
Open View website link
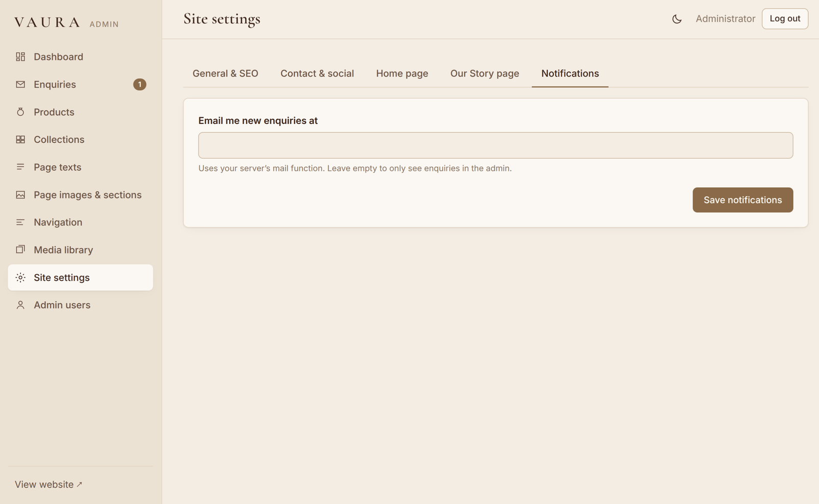click(49, 485)
